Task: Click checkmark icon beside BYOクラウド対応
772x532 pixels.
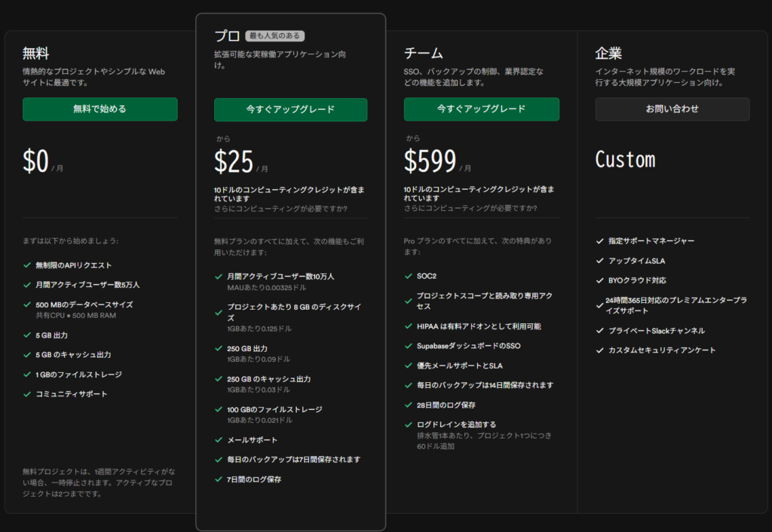Action: (x=599, y=280)
